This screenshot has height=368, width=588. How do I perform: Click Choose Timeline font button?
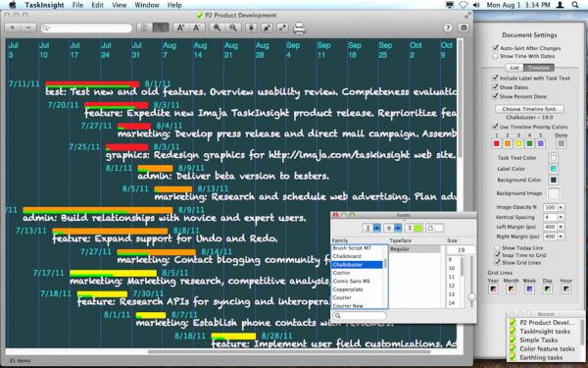click(x=529, y=109)
